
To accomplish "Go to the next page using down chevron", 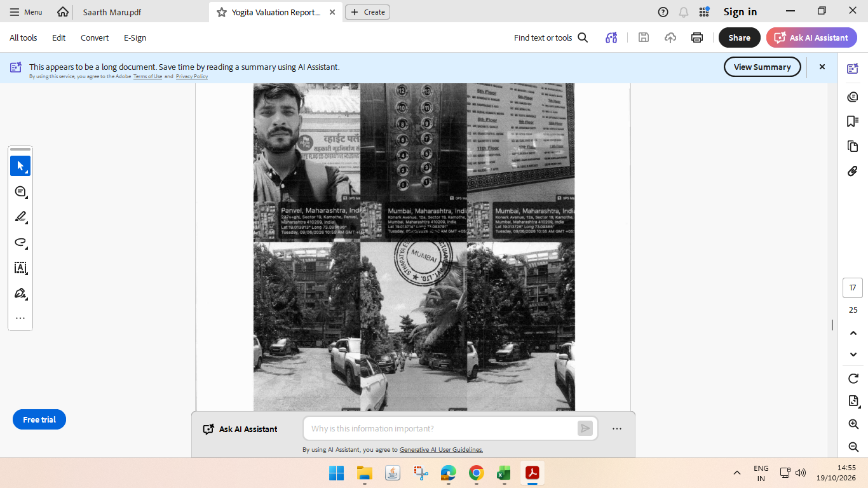I will point(853,354).
